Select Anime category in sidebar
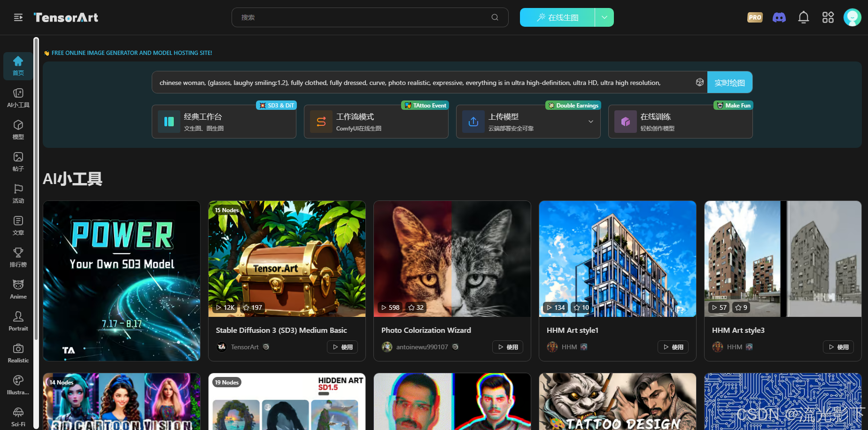This screenshot has width=868, height=430. 18,289
